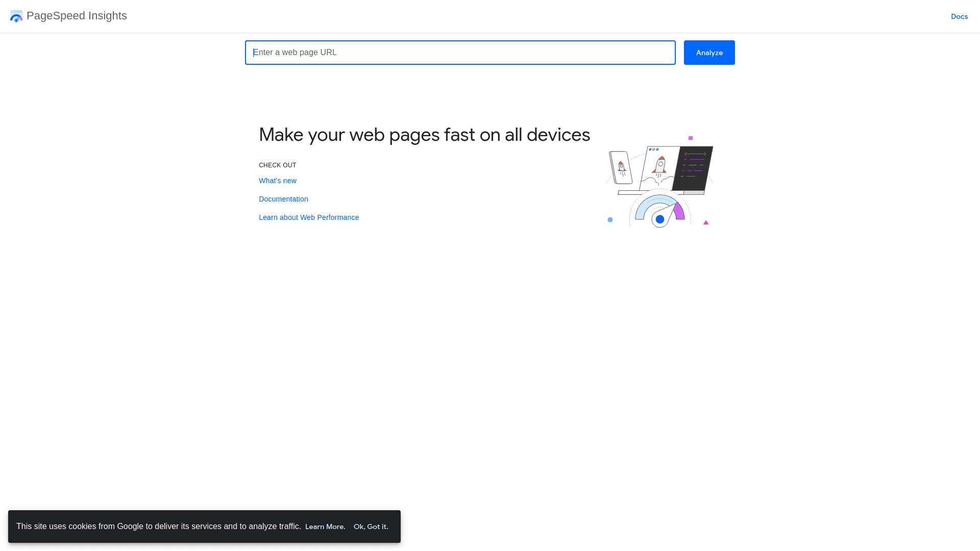Click the blue dot in the gauge center

[659, 219]
